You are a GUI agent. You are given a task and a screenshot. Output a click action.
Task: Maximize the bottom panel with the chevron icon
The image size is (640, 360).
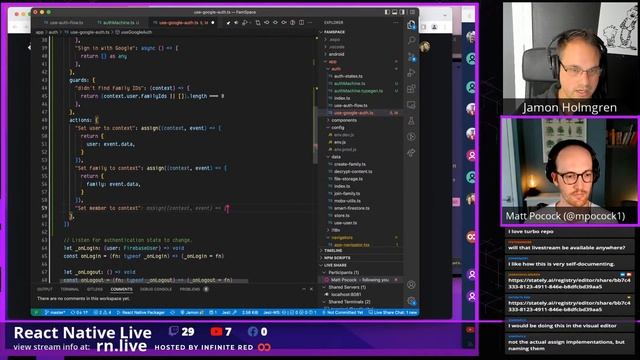(x=304, y=289)
